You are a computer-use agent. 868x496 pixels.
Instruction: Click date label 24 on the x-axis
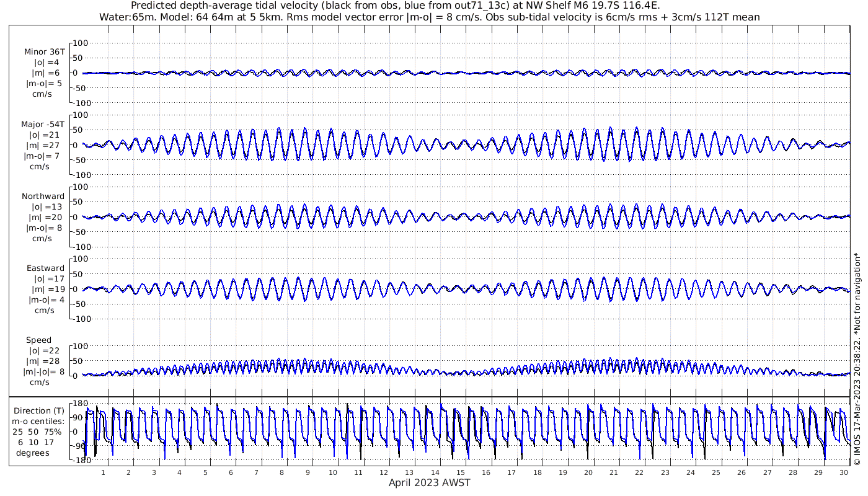click(691, 472)
